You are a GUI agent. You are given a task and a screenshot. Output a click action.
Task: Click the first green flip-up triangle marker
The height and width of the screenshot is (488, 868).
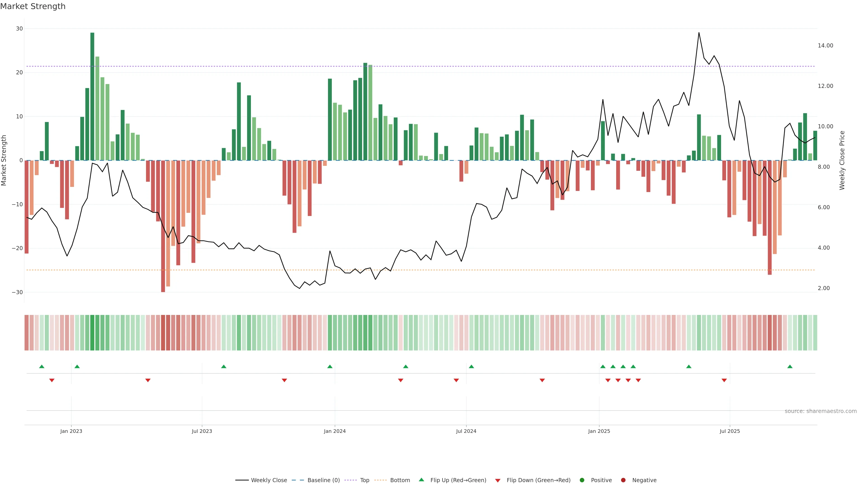42,366
